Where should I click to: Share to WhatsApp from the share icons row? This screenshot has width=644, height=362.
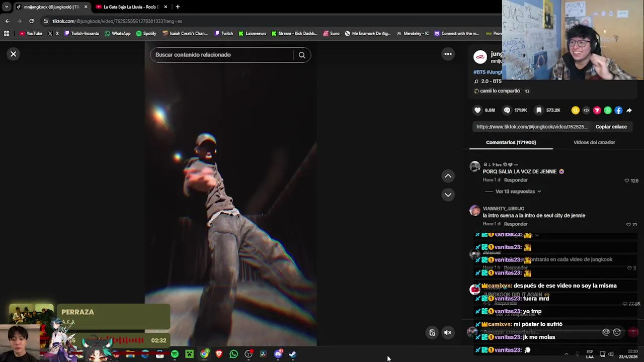pyautogui.click(x=608, y=110)
